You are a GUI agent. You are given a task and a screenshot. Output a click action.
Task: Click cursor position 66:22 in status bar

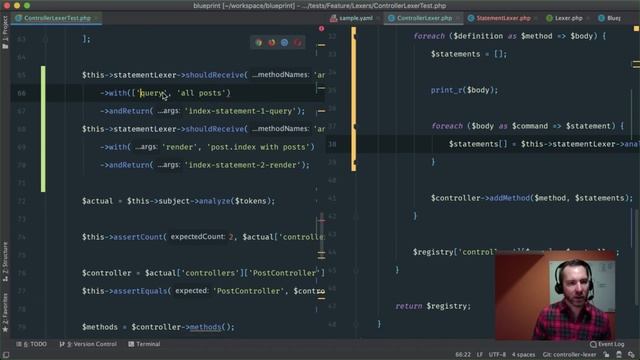click(x=463, y=355)
